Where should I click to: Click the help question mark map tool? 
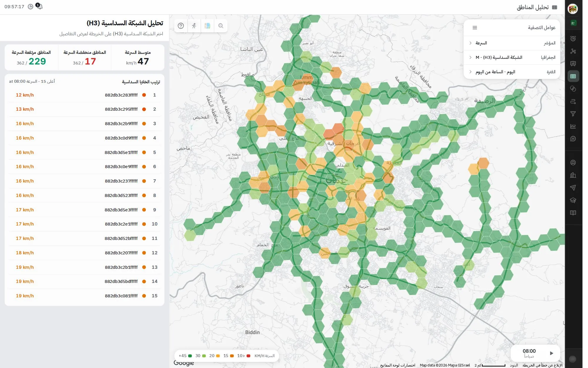181,26
